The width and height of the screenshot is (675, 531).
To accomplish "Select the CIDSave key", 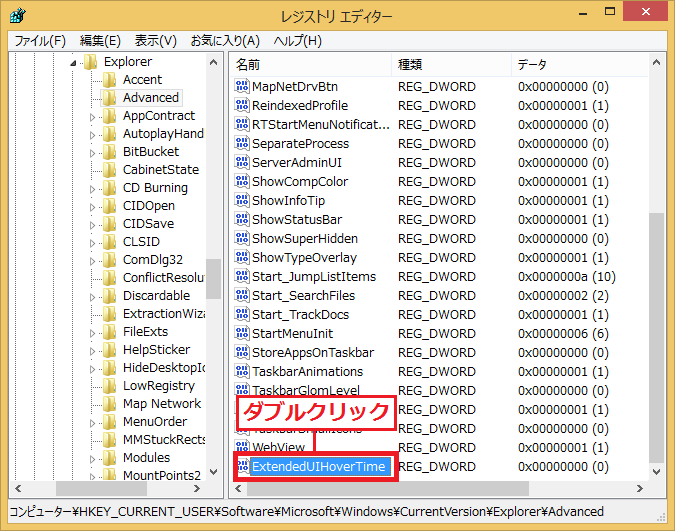I will [149, 224].
